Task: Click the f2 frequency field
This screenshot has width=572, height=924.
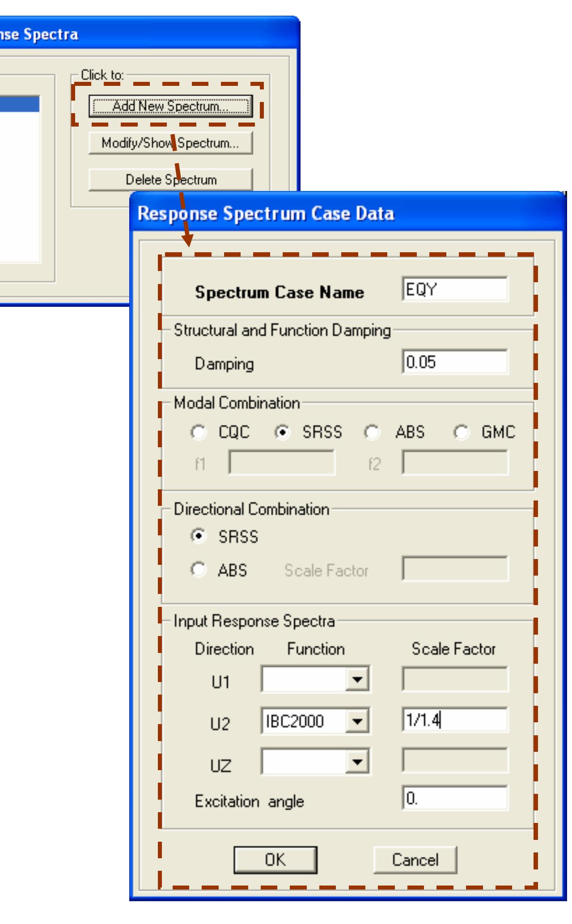Action: [x=455, y=462]
